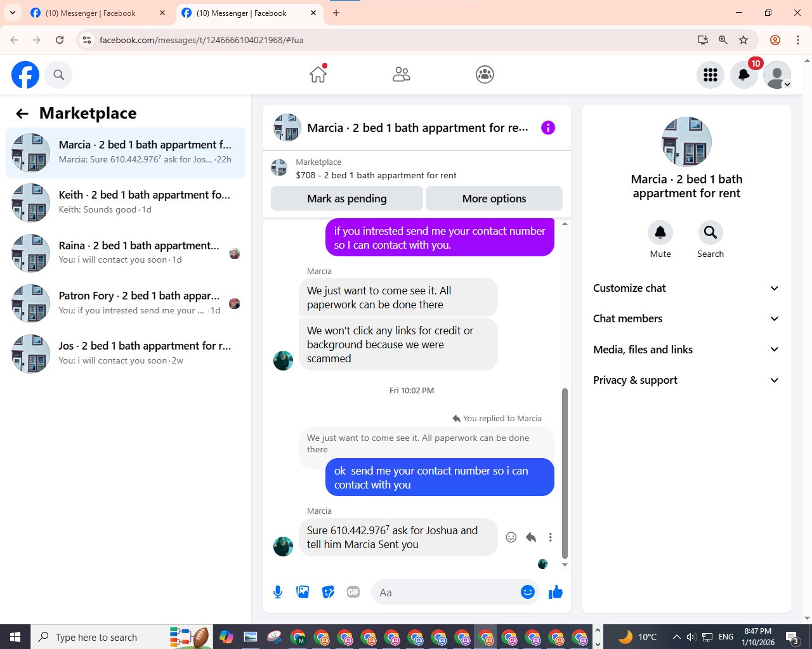Open the Copilot icon on the taskbar
Image resolution: width=812 pixels, height=649 pixels.
pyautogui.click(x=226, y=637)
